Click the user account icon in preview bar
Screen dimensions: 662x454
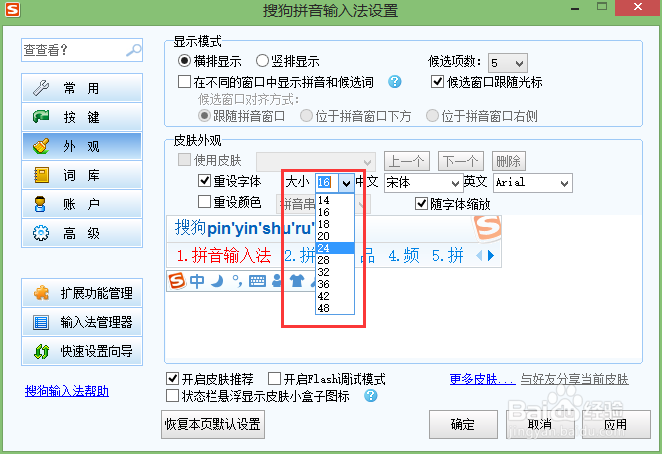point(277,281)
